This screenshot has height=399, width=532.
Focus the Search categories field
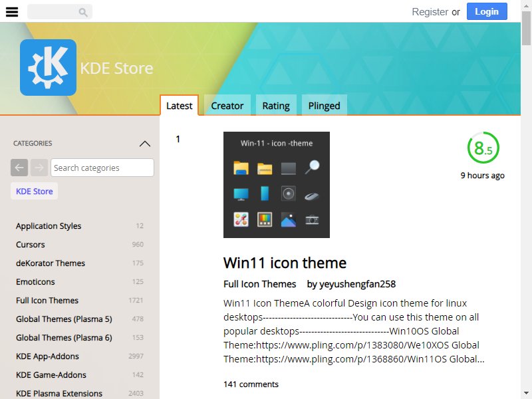pos(102,168)
